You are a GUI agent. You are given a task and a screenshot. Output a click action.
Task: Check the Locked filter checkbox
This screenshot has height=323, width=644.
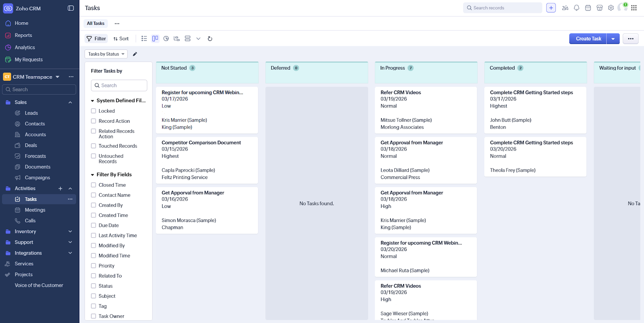(x=93, y=111)
